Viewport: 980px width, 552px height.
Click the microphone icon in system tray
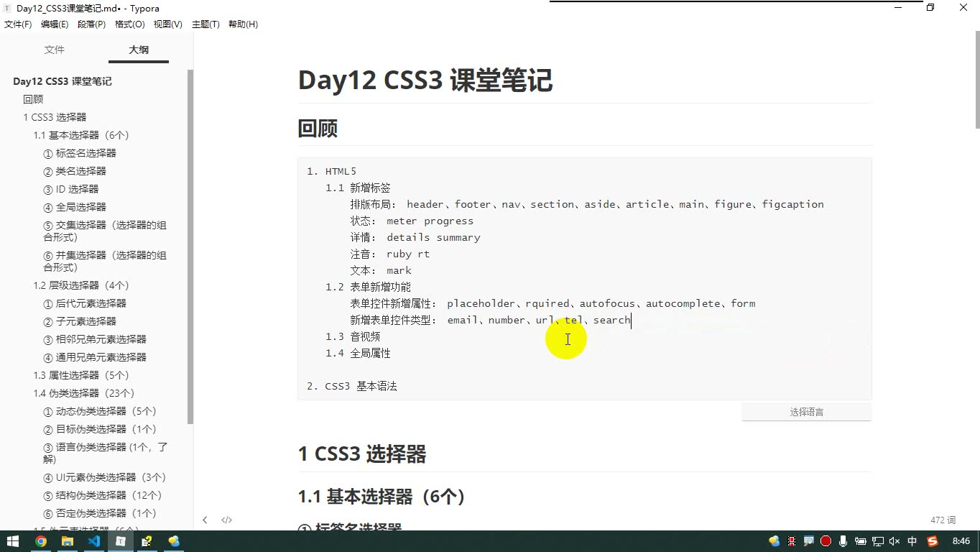(843, 541)
